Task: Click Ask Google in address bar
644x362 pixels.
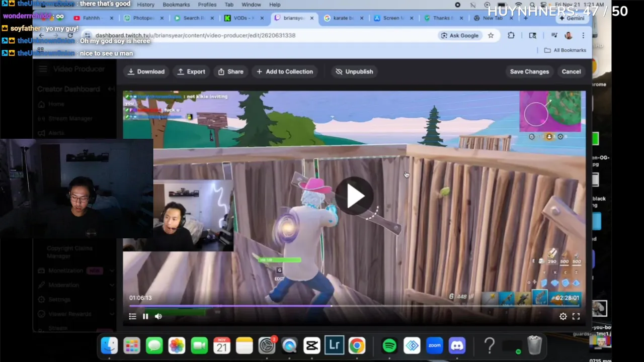Action: [459, 35]
